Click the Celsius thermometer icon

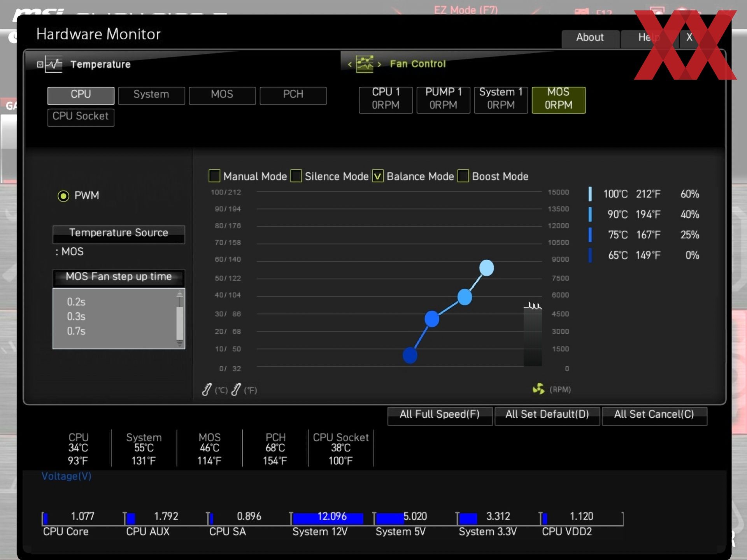tap(207, 389)
